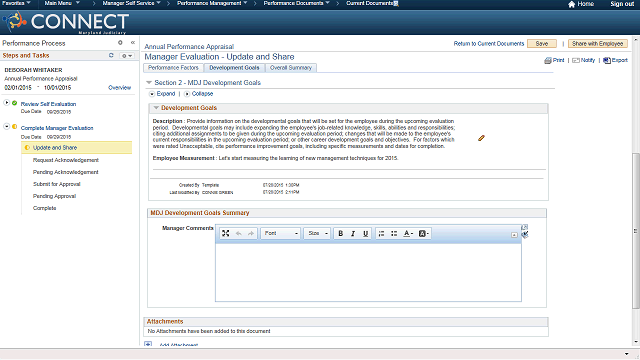Open the Main Menu dropdown
Image resolution: width=640 pixels, height=360 pixels.
pos(62,3)
